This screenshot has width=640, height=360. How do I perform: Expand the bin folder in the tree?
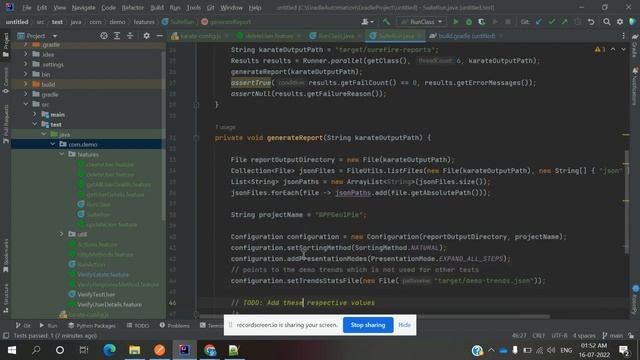26,74
